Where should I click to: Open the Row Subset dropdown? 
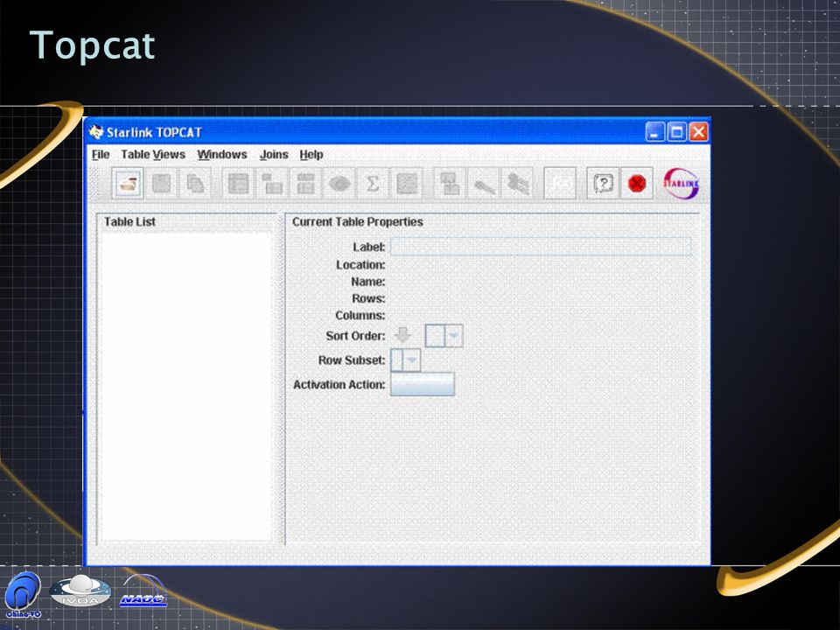tap(405, 360)
